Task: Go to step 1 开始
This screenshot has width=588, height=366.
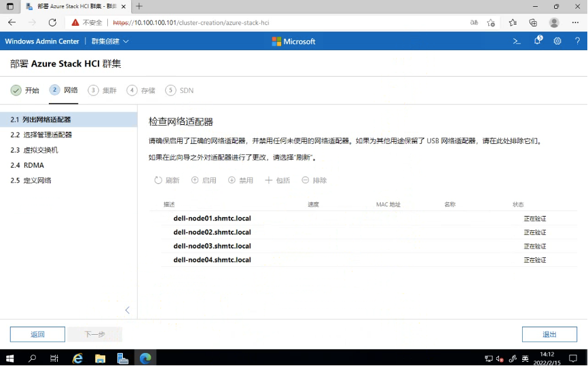Action: click(24, 90)
